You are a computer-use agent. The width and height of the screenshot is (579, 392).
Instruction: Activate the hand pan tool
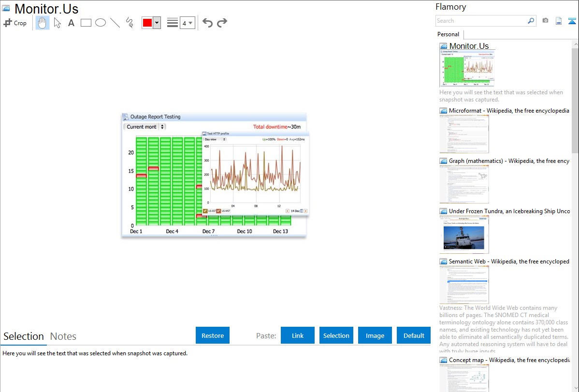pos(43,23)
